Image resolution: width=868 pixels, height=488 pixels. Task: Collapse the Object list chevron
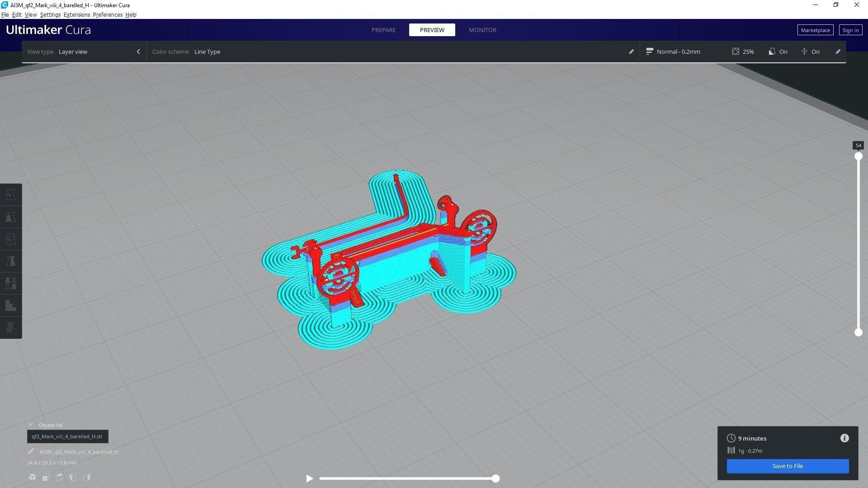click(x=31, y=425)
